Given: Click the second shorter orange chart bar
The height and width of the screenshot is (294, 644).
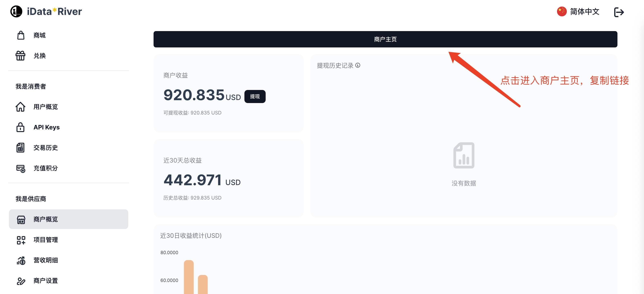Looking at the screenshot, I should (x=203, y=284).
